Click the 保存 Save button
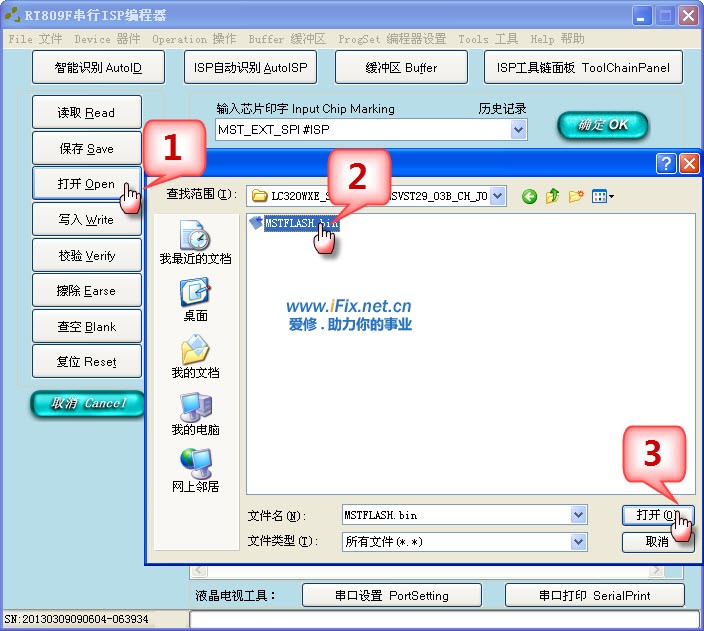704x631 pixels. 87,148
